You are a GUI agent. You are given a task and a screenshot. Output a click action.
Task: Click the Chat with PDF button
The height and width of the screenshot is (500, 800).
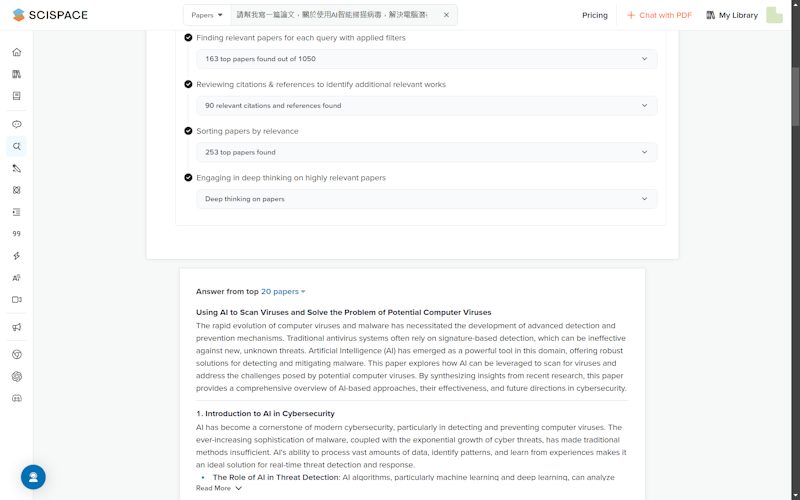point(659,15)
